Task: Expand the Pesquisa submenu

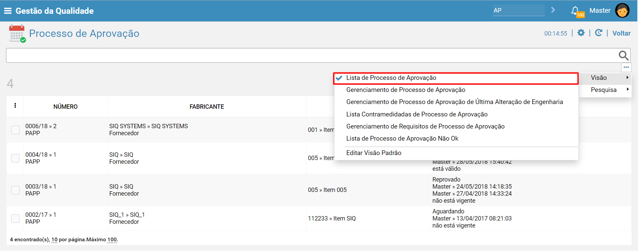Action: click(x=605, y=90)
